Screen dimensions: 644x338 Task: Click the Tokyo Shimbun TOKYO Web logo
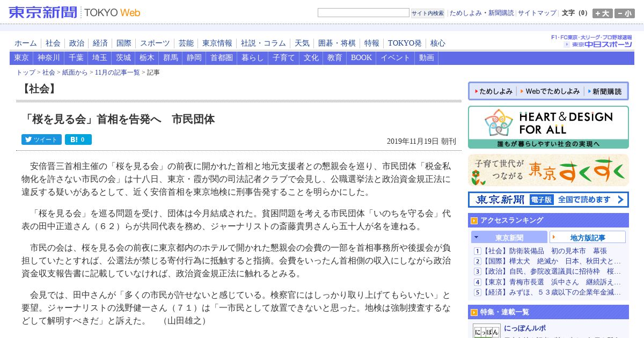[x=75, y=12]
